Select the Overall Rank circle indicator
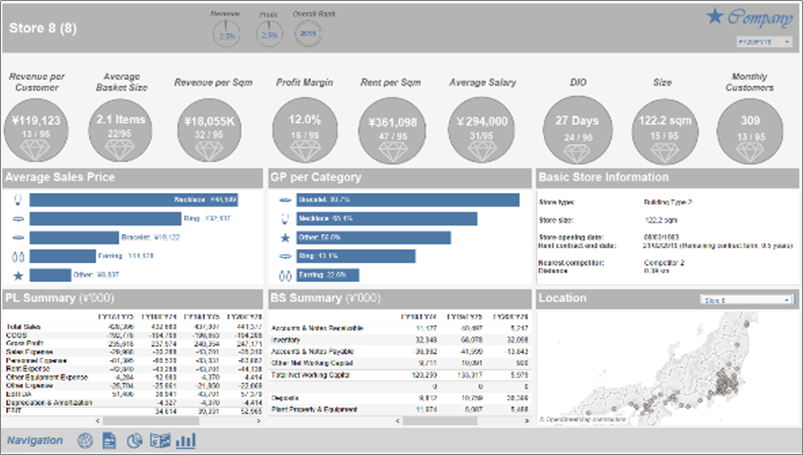The width and height of the screenshot is (803, 455). tap(308, 34)
